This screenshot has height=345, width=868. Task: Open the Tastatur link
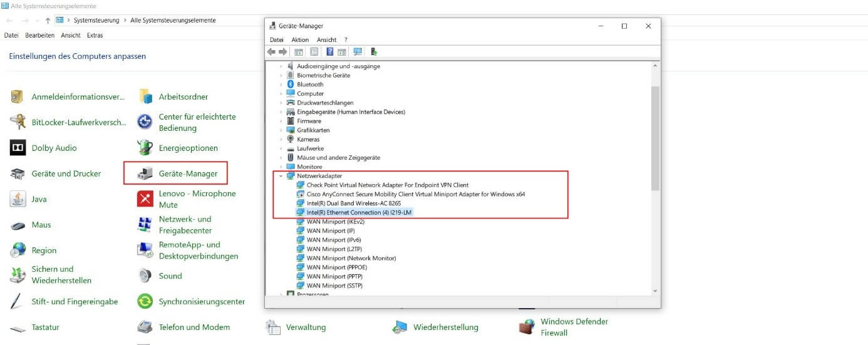click(x=46, y=327)
